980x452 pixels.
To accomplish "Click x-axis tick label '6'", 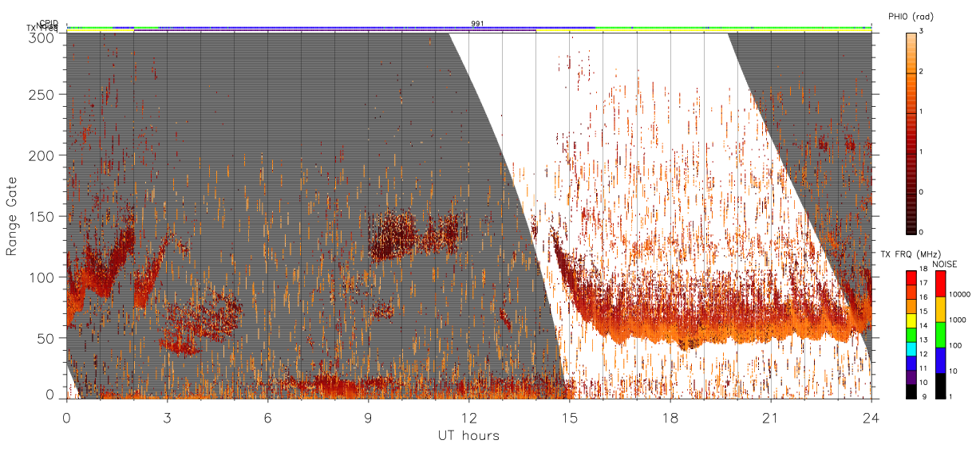I will 267,418.
